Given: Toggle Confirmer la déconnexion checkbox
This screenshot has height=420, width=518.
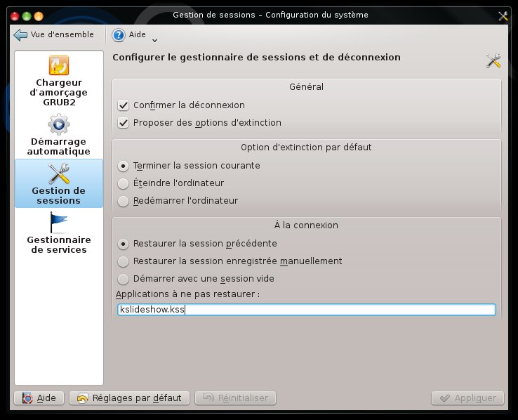Looking at the screenshot, I should [x=124, y=105].
